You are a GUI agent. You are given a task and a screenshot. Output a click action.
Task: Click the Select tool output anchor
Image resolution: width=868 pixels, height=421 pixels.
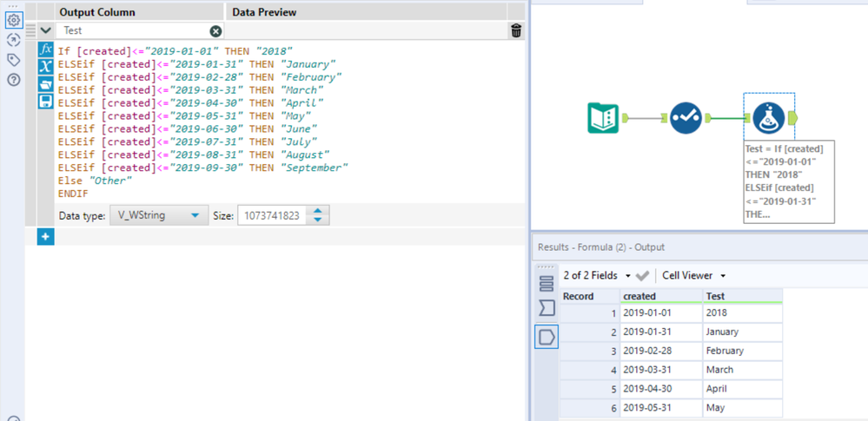(708, 118)
